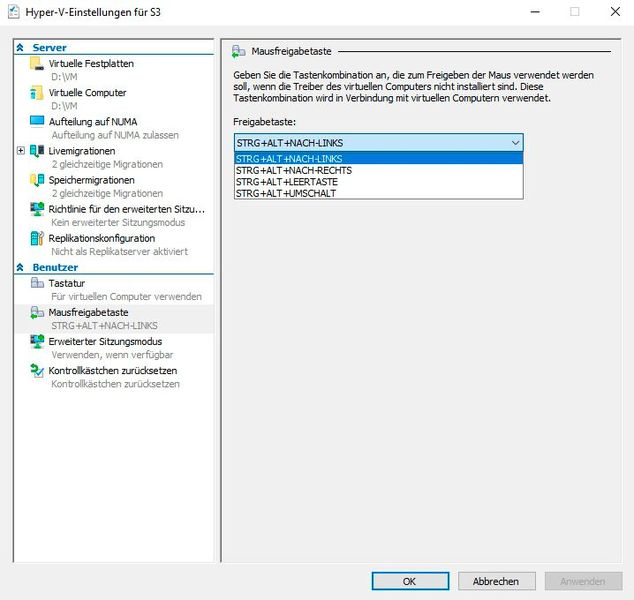634x600 pixels.
Task: Click 'Für virtuellen Computer verwenden' subtext
Action: pos(126,296)
